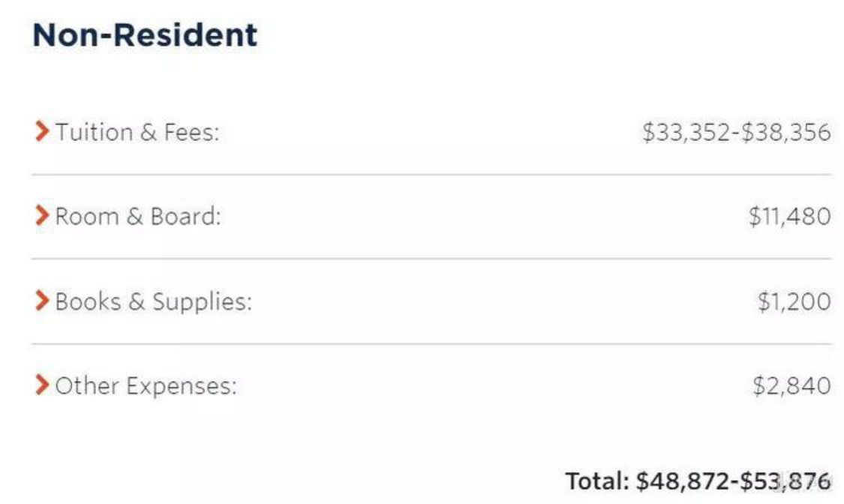Expand the Room & Board arrow
Screen dimensions: 844x504
(41, 217)
